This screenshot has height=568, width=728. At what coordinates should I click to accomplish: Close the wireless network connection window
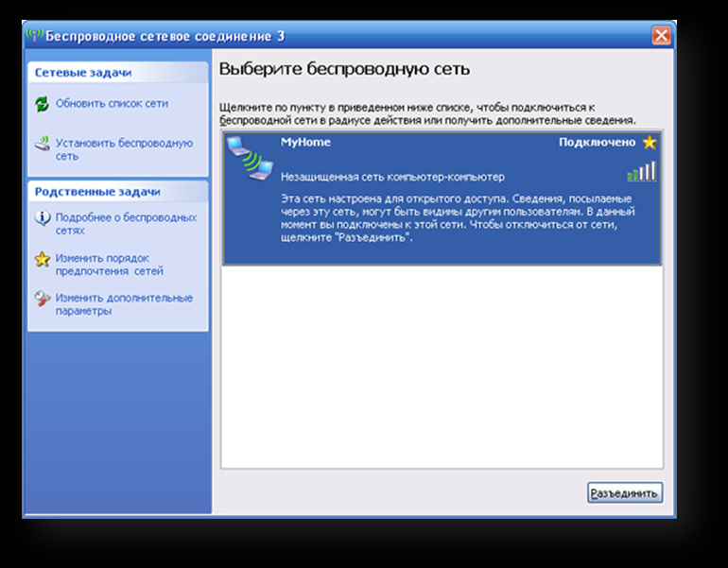click(x=661, y=36)
